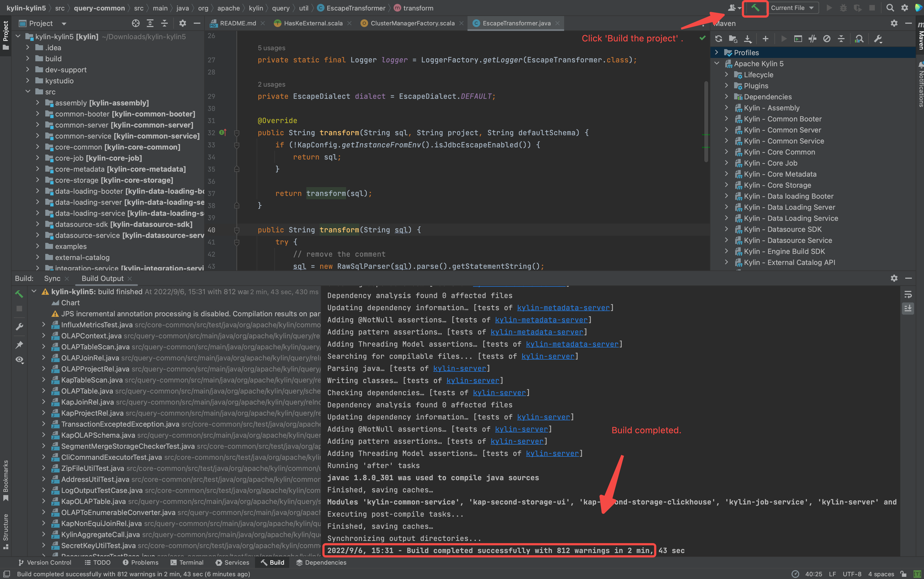This screenshot has height=579, width=924.
Task: Click the rebuild hammer in Build panel
Action: click(19, 294)
